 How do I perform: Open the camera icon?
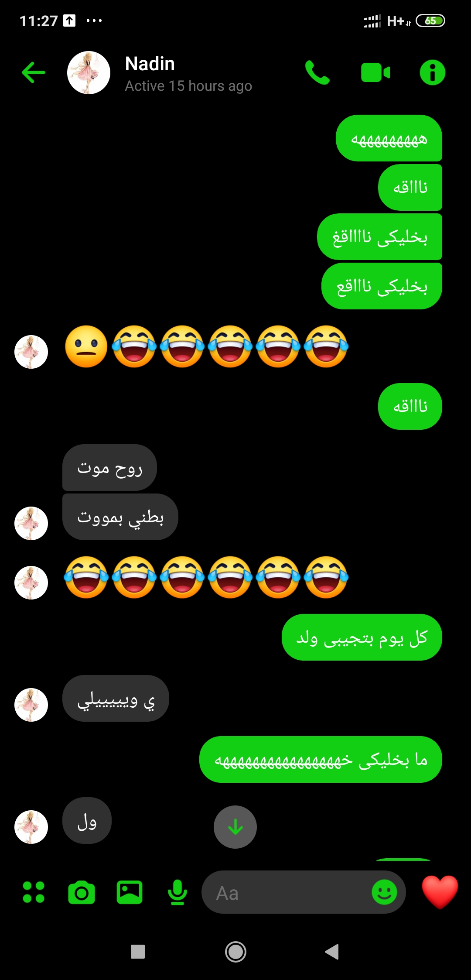pos(82,892)
